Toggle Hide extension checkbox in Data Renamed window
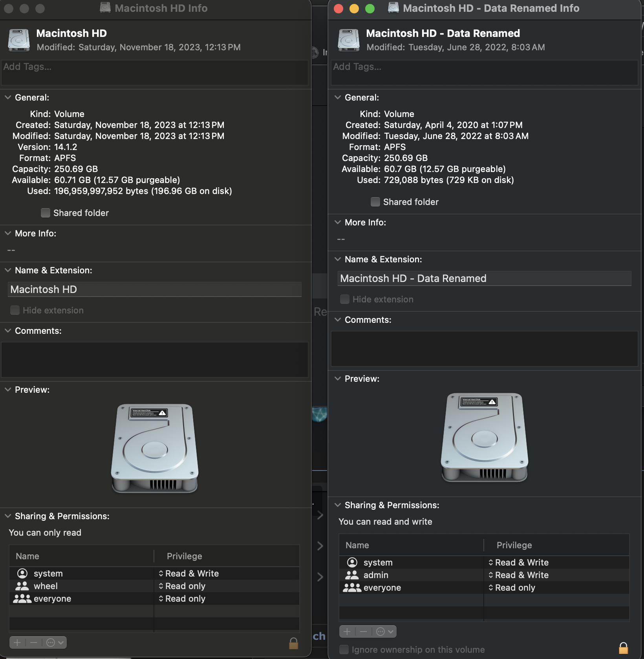The width and height of the screenshot is (644, 659). 345,299
